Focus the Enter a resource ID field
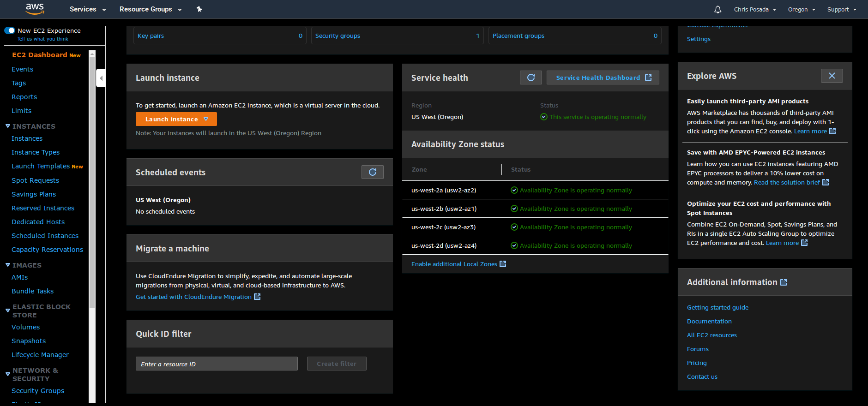 point(217,364)
